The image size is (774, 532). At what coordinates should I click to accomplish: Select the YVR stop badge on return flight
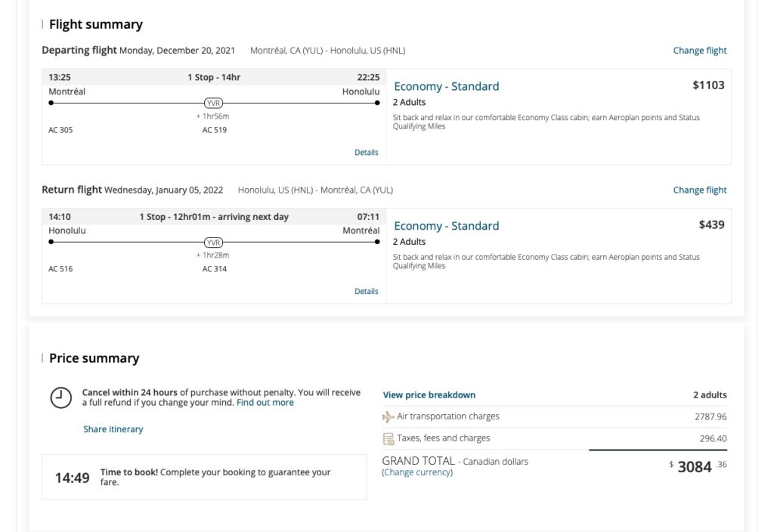214,242
